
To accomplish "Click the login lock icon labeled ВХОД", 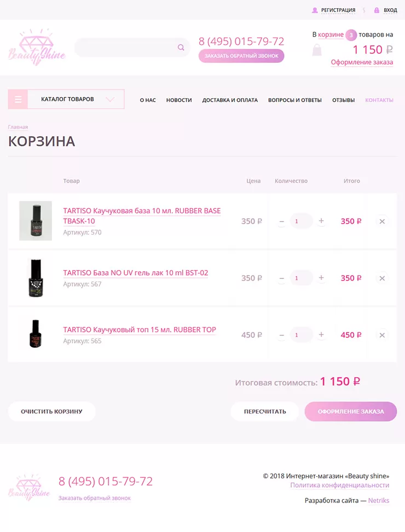I will click(x=377, y=10).
